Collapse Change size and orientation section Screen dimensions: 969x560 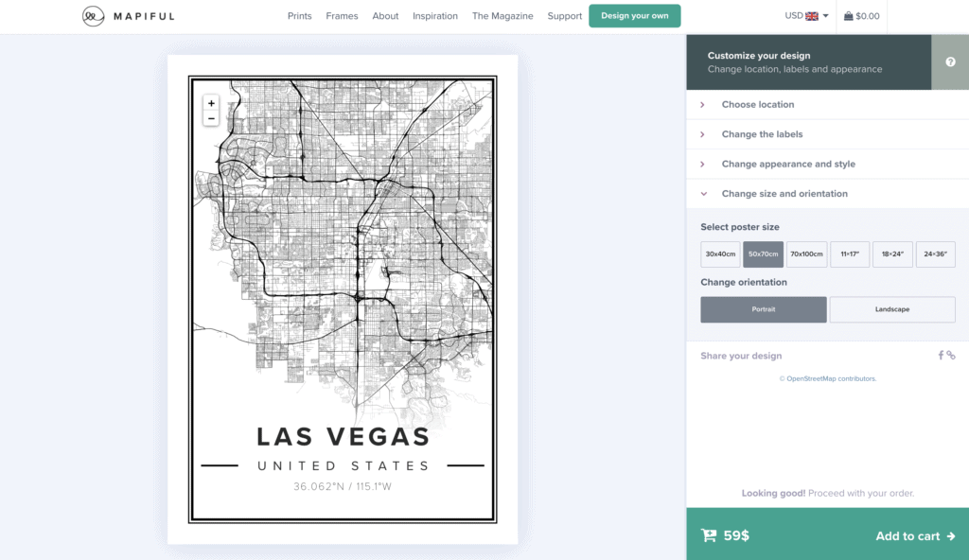(x=827, y=194)
